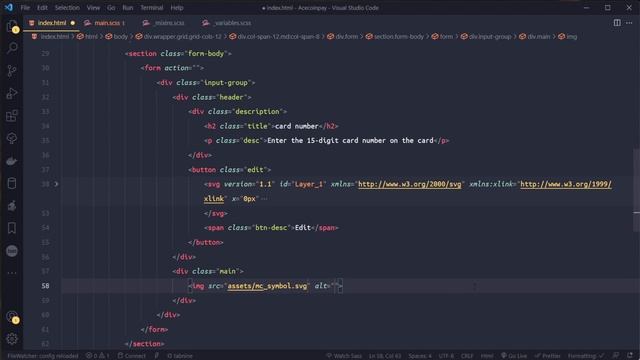Change the Spaces: 4 indentation setting

click(x=420, y=356)
